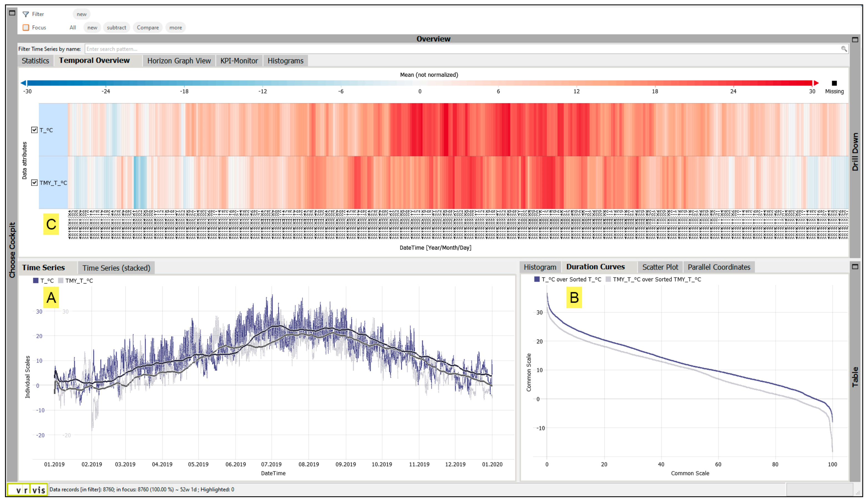Click the T_°C heatmap row

tap(443, 130)
